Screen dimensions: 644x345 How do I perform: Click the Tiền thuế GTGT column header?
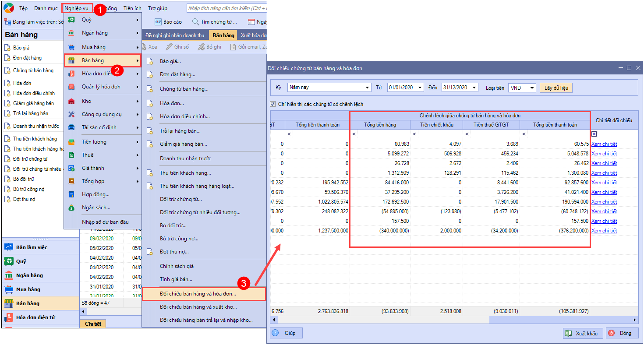(491, 125)
